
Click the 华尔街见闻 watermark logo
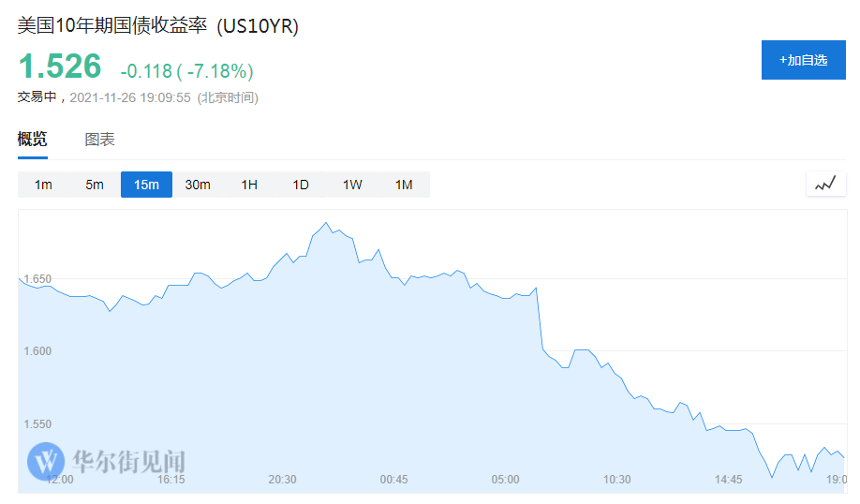[107, 461]
